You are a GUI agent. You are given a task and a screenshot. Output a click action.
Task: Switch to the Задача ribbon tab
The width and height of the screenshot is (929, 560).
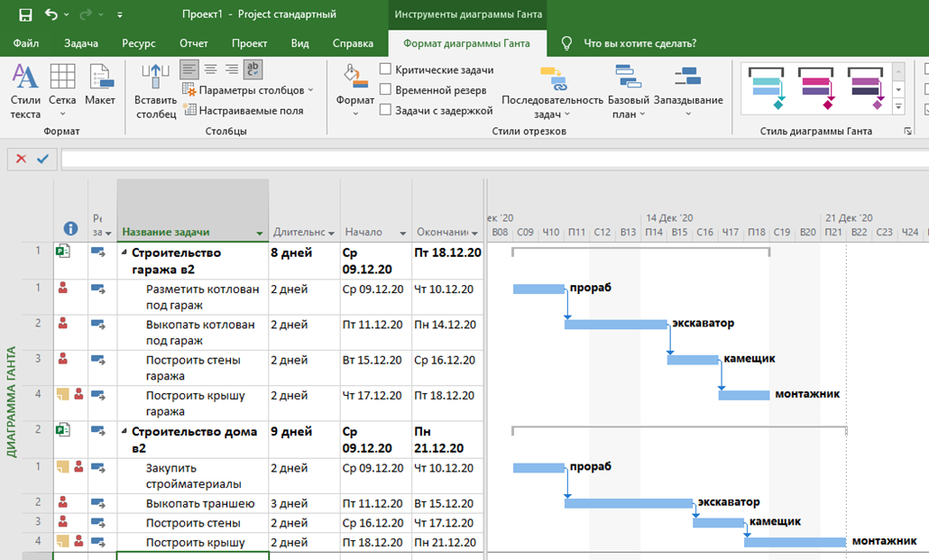pos(81,43)
